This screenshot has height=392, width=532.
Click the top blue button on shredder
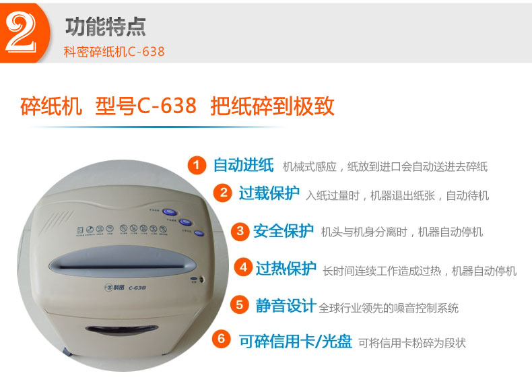(169, 212)
